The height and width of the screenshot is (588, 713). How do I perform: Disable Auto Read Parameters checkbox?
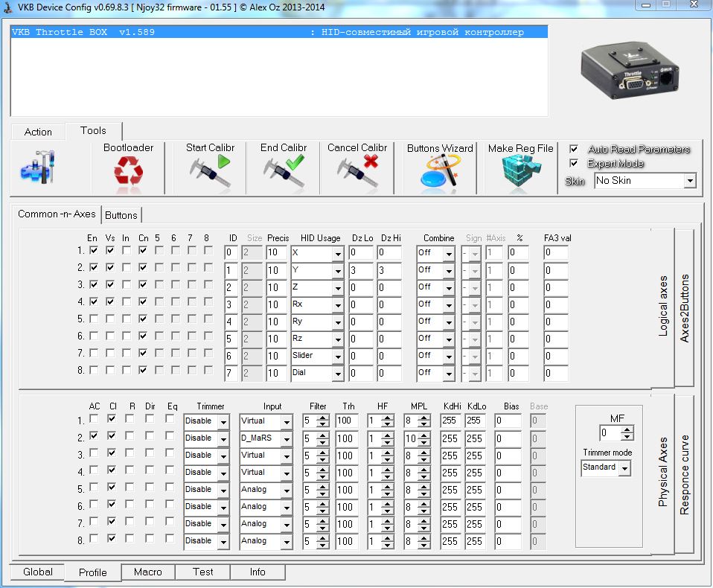pyautogui.click(x=574, y=150)
